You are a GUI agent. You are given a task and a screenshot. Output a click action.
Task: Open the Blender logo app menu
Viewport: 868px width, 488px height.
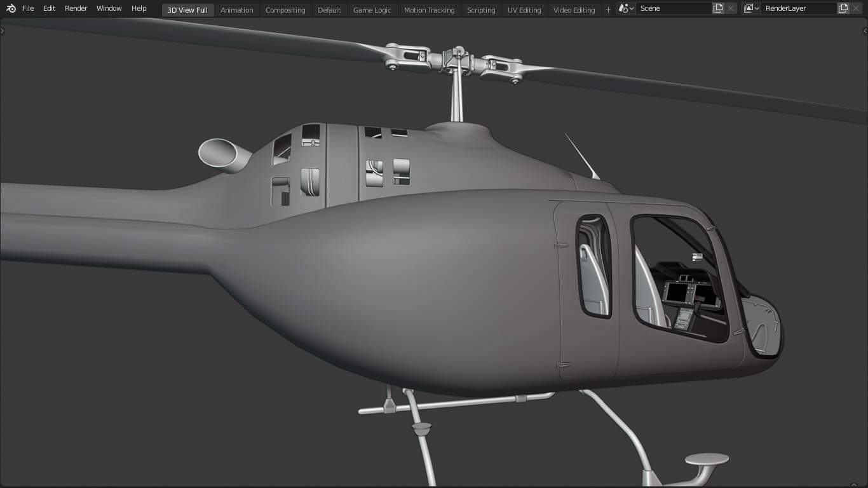pyautogui.click(x=11, y=8)
